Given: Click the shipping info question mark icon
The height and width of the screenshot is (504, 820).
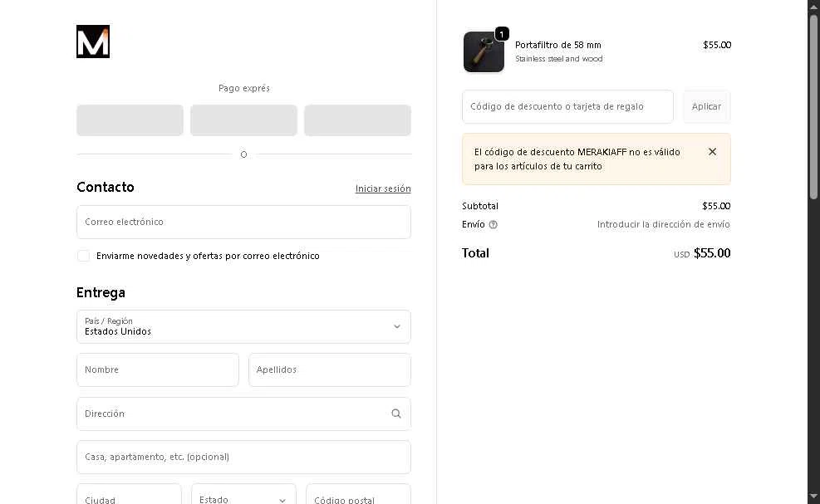Looking at the screenshot, I should click(x=493, y=224).
